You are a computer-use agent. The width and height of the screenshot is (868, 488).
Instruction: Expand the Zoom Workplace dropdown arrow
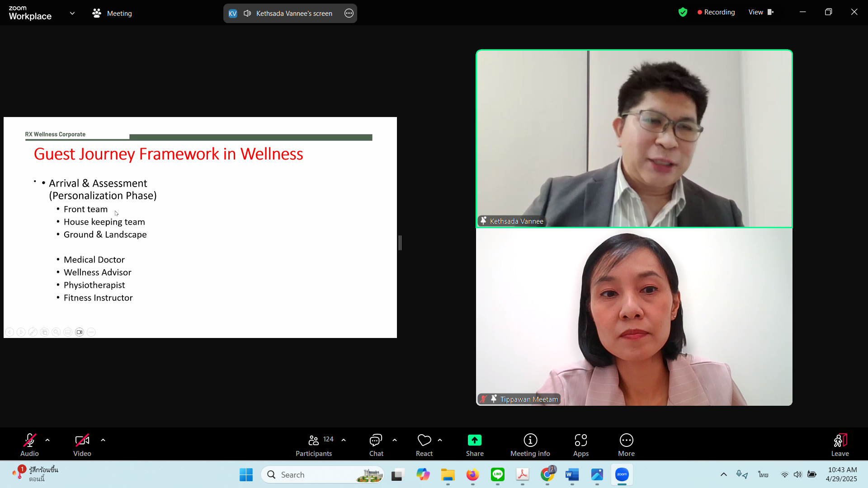(72, 14)
